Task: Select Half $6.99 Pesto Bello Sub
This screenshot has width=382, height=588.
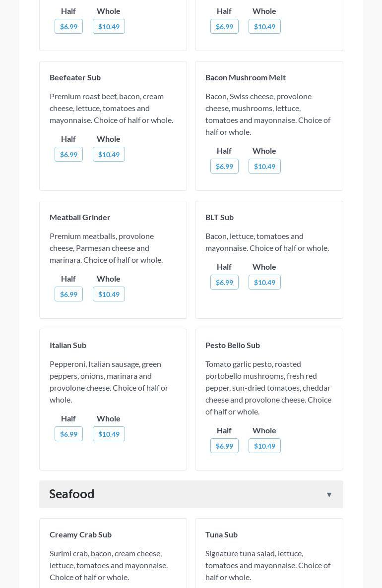Action: [x=224, y=446]
